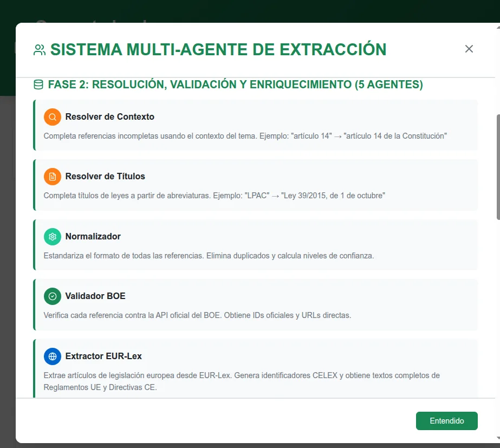Select the Extractor EUR-Lex heading

tap(103, 356)
